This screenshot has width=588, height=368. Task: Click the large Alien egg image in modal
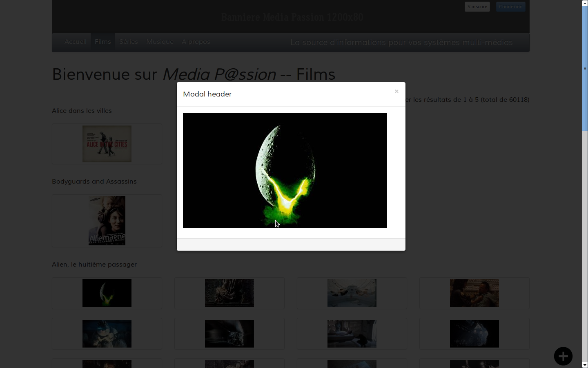pyautogui.click(x=285, y=171)
